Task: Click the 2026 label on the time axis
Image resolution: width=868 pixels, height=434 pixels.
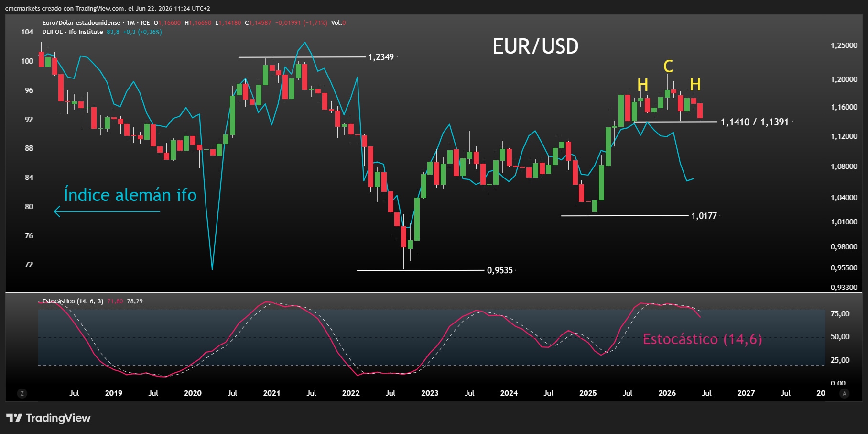Action: [667, 393]
